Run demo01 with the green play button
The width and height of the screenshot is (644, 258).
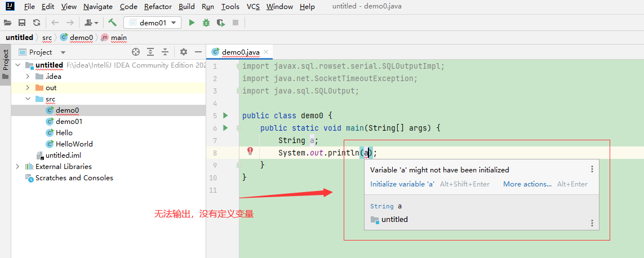coord(192,23)
